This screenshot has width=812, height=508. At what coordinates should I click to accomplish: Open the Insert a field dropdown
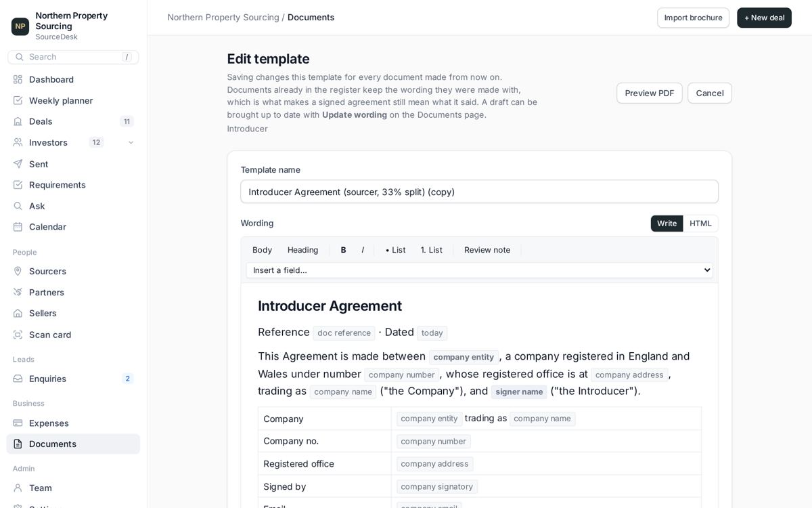click(x=479, y=270)
